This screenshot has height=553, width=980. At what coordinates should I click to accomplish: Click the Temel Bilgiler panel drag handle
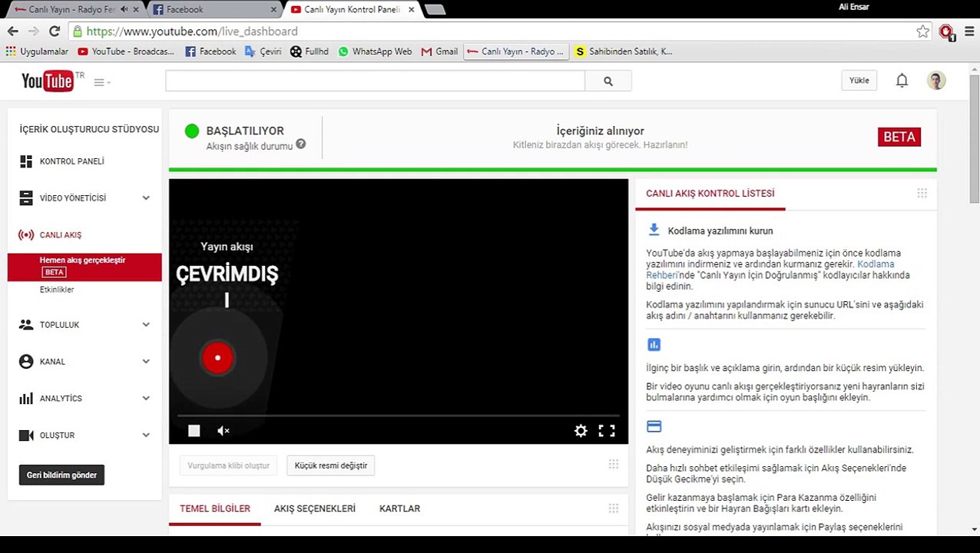(x=614, y=508)
